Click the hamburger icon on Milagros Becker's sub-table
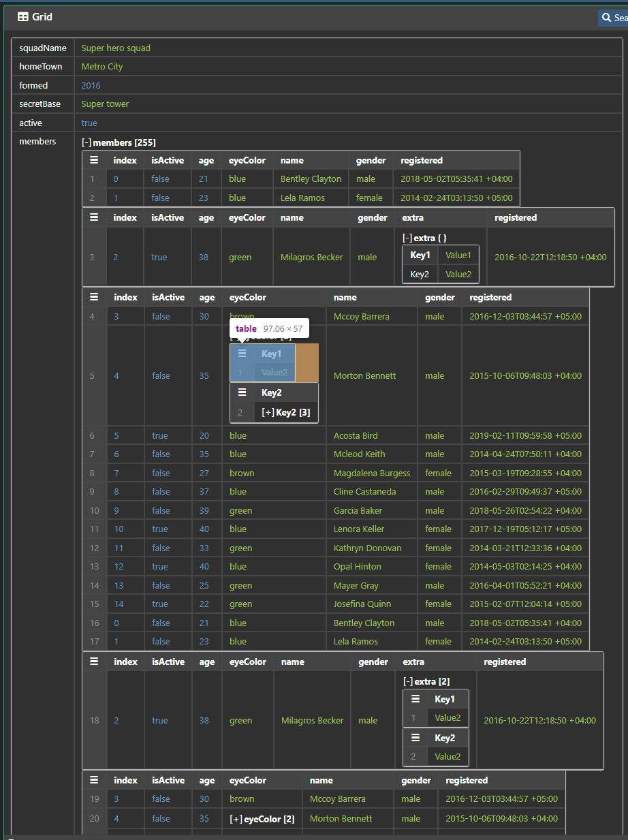628x840 pixels. click(93, 217)
